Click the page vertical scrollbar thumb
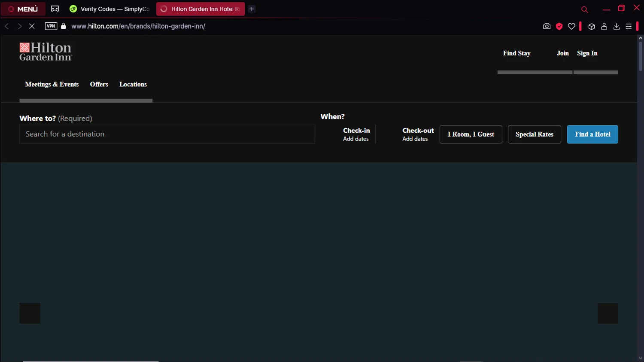 point(640,56)
